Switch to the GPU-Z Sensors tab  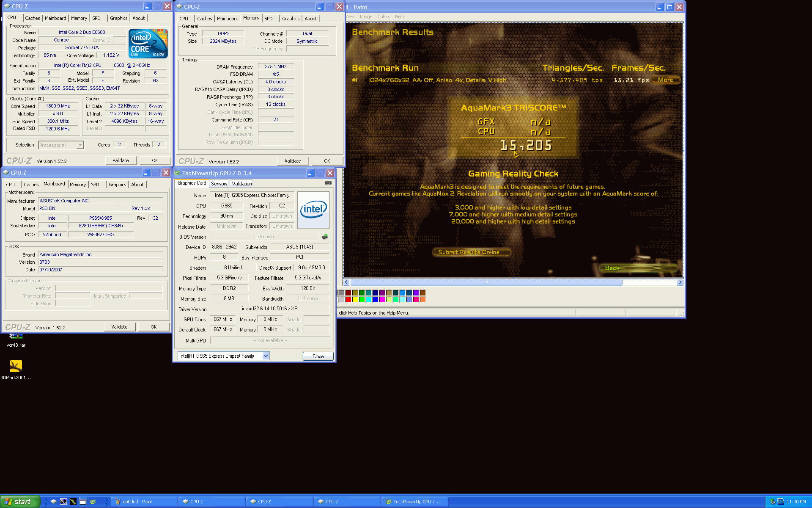(219, 184)
